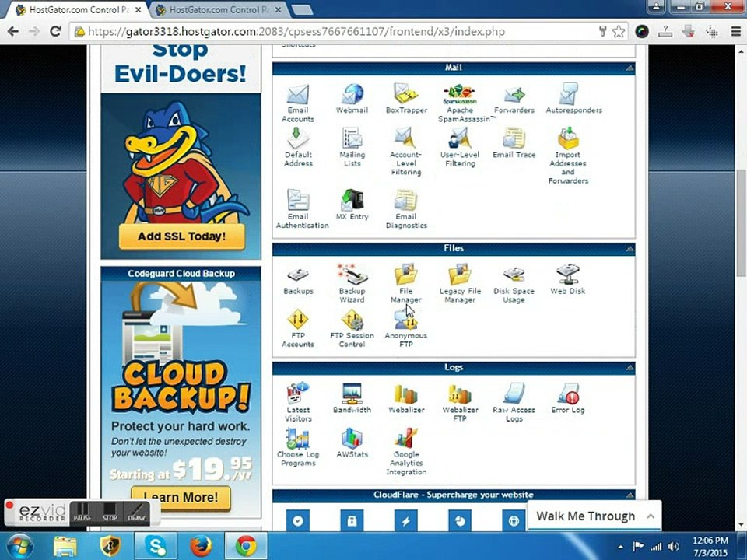Click the address bar URL
The width and height of the screenshot is (747, 560).
296,32
